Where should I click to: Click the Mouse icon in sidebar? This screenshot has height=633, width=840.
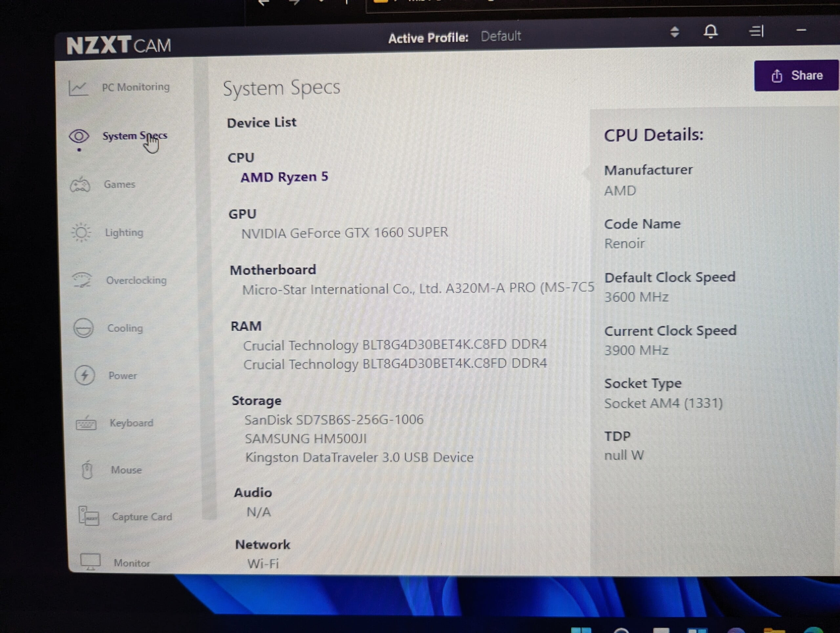click(x=87, y=470)
